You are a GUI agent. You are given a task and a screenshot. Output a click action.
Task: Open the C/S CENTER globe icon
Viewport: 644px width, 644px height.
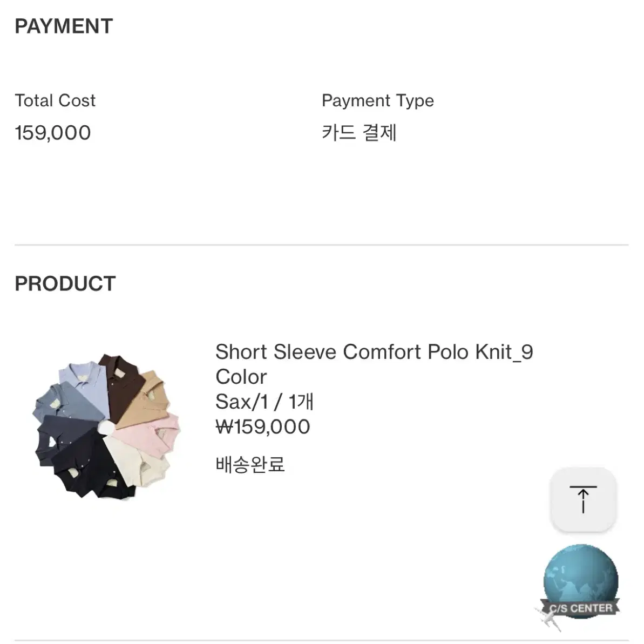(580, 582)
